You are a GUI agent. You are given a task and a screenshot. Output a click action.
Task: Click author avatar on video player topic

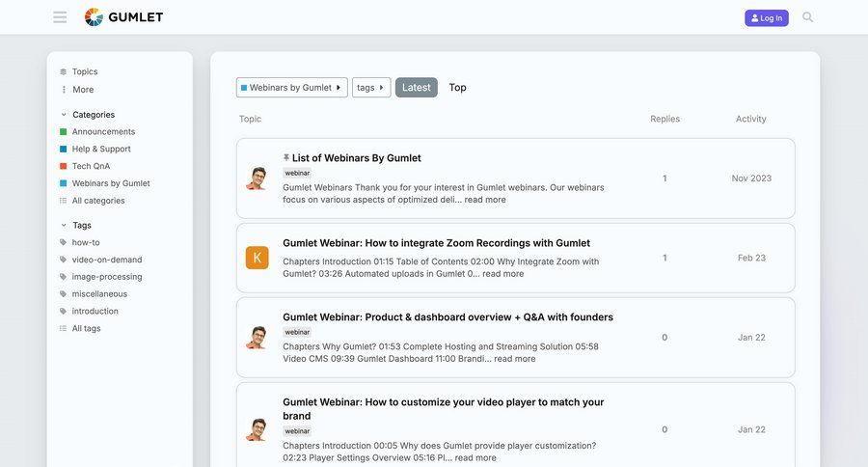click(257, 430)
